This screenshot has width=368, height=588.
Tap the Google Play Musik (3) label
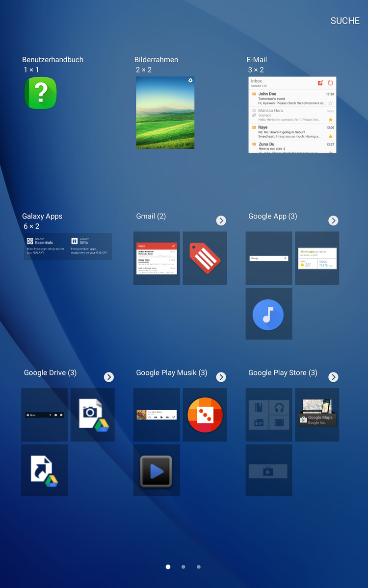click(x=172, y=372)
